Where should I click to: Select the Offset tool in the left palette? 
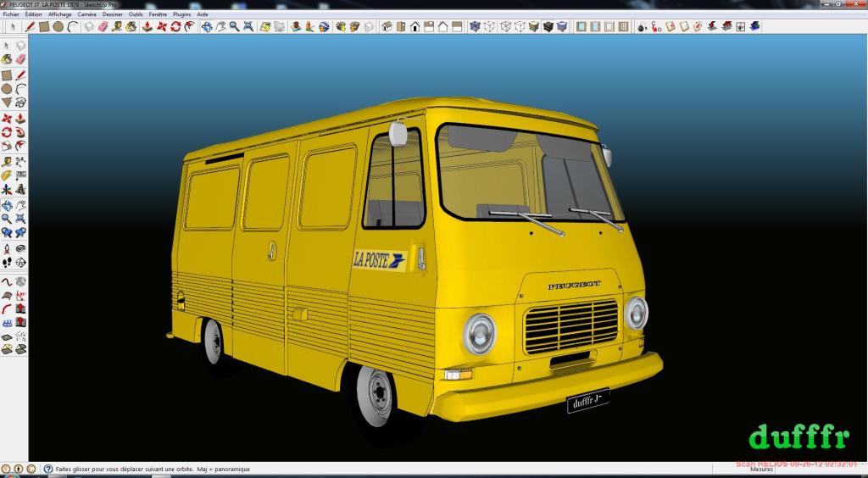point(20,146)
